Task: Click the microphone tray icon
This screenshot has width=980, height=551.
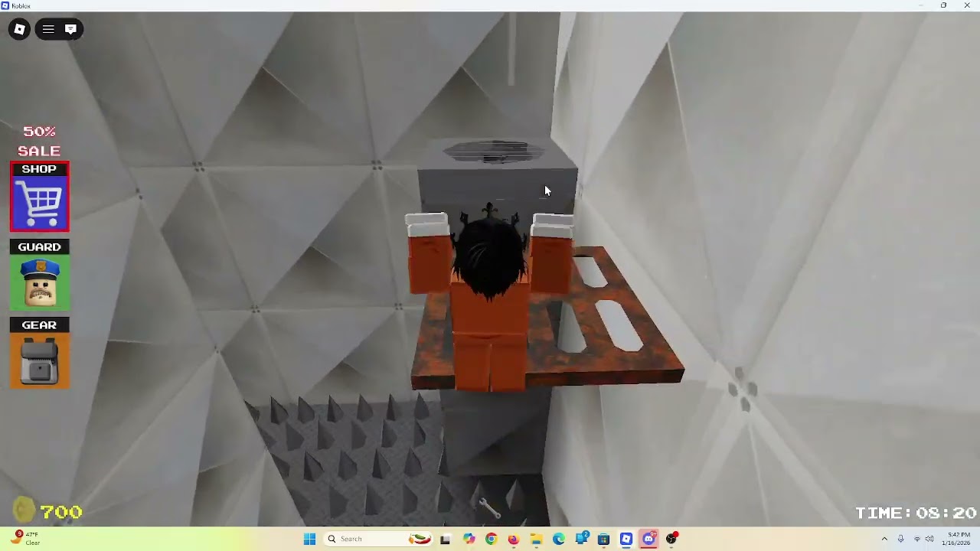Action: click(900, 539)
